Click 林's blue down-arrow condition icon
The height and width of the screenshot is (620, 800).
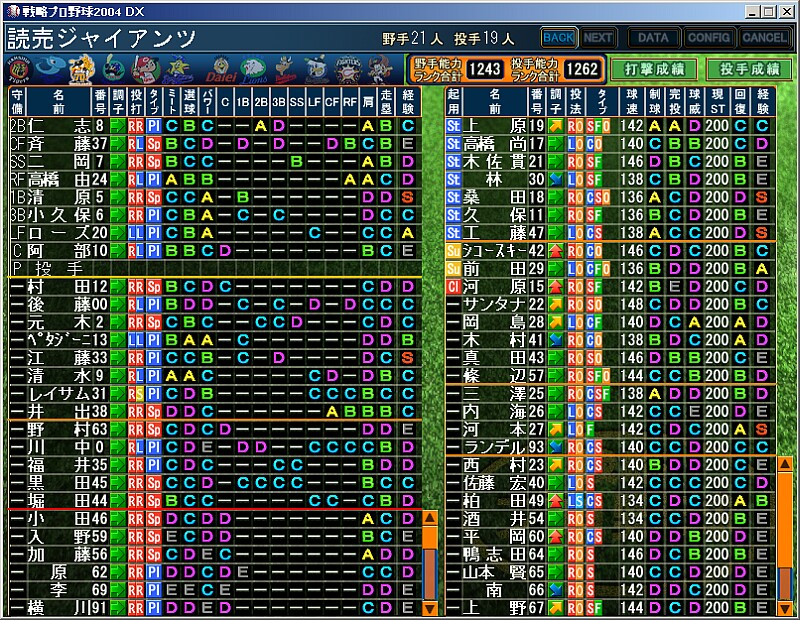tap(556, 180)
